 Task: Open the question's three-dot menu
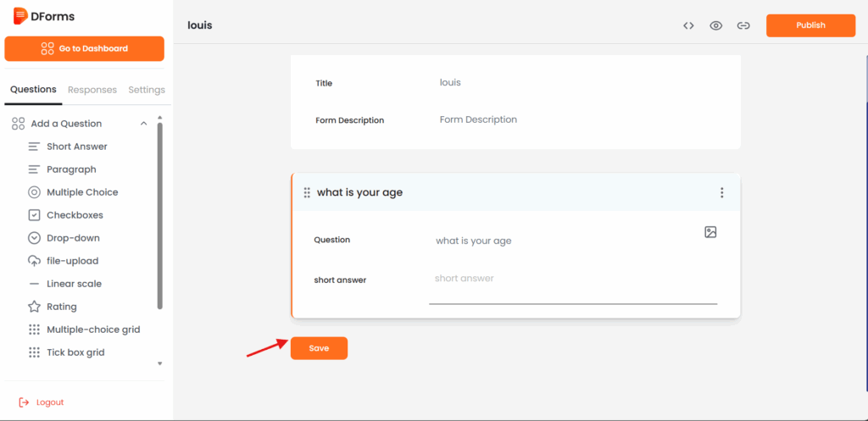tap(721, 192)
